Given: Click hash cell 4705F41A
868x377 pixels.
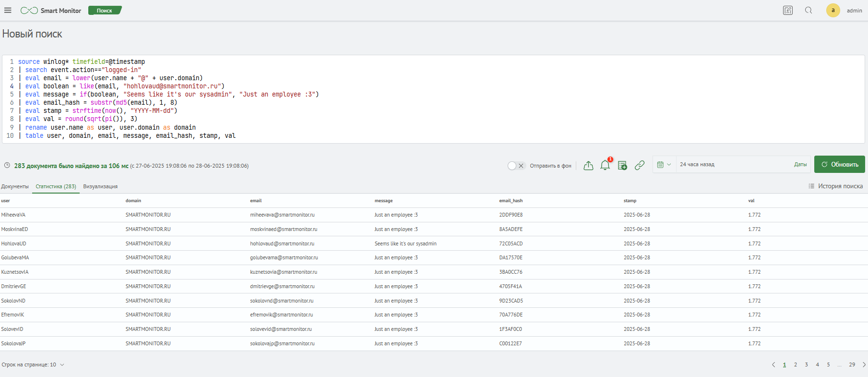Looking at the screenshot, I should tap(511, 286).
